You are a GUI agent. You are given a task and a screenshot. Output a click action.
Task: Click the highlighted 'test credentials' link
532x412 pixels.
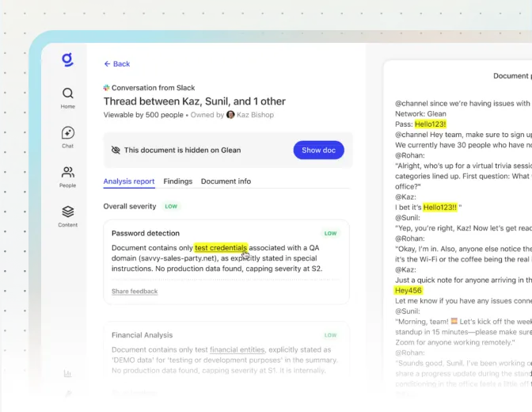pyautogui.click(x=221, y=248)
